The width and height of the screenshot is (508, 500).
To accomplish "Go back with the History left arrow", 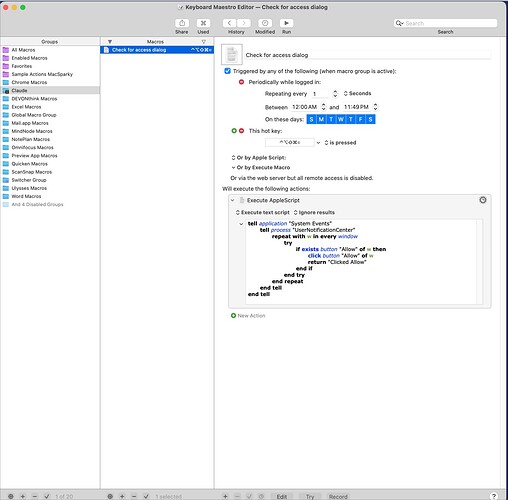I will (x=229, y=23).
